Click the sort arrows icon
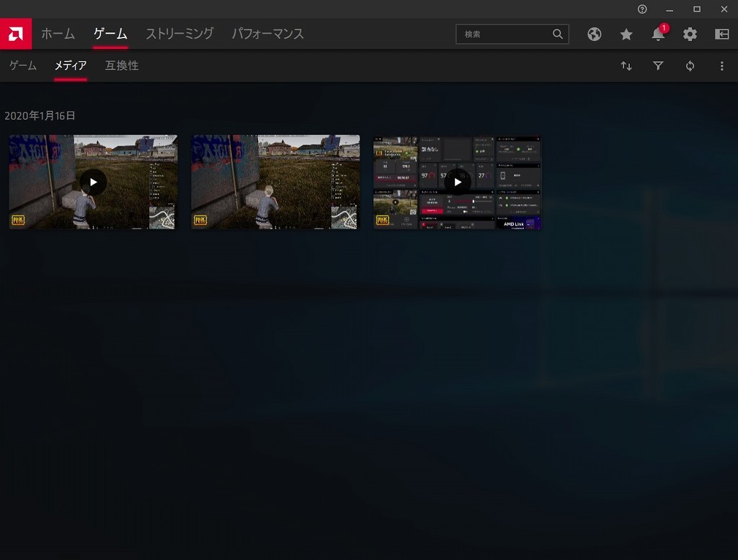Viewport: 738px width, 560px height. click(x=626, y=66)
